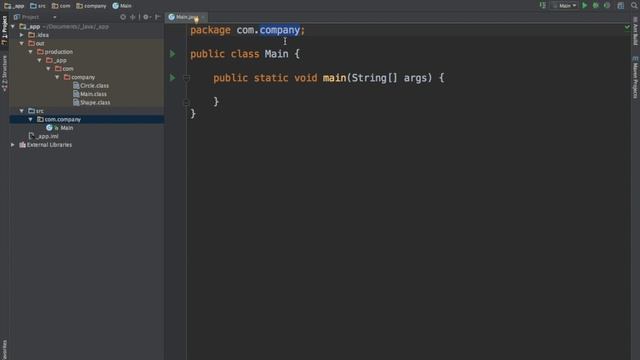Open Project Structure icon in top toolbar
Viewport: 640px width, 360px height.
coord(620,5)
